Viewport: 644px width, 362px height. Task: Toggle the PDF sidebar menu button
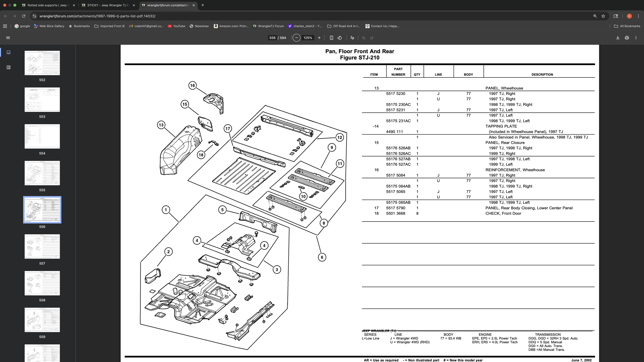[8, 38]
